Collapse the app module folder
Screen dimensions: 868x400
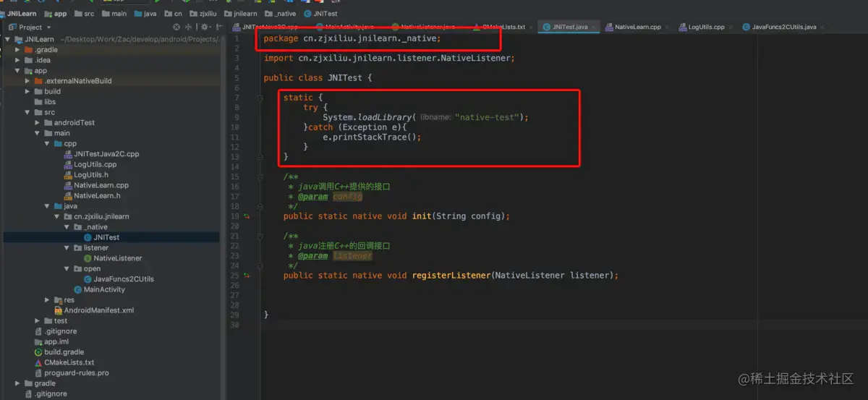(18, 71)
